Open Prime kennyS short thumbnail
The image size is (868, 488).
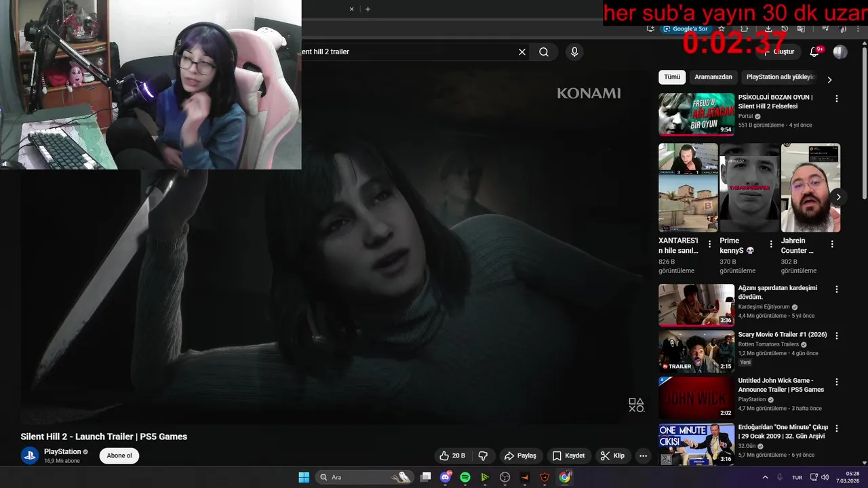click(749, 188)
